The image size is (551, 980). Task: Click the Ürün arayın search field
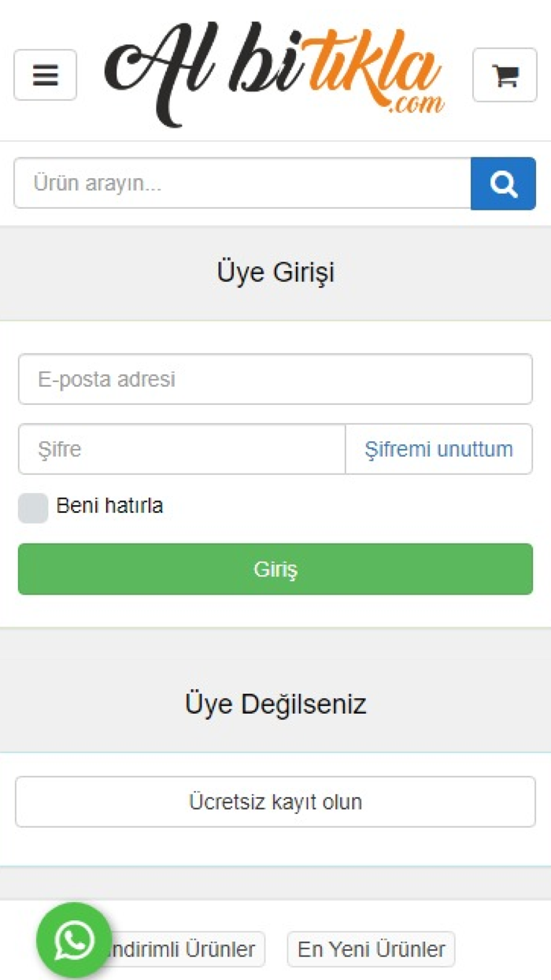coord(236,183)
